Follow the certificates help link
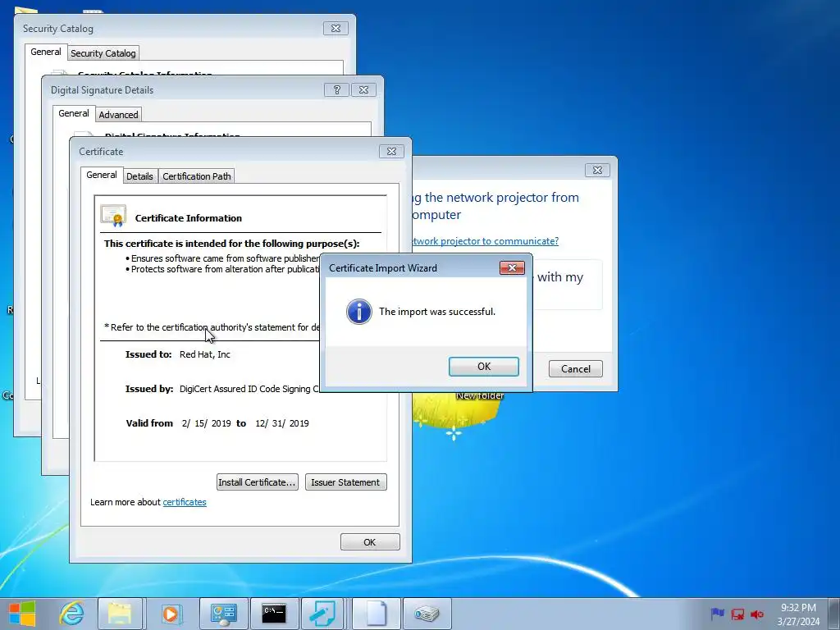 [185, 502]
